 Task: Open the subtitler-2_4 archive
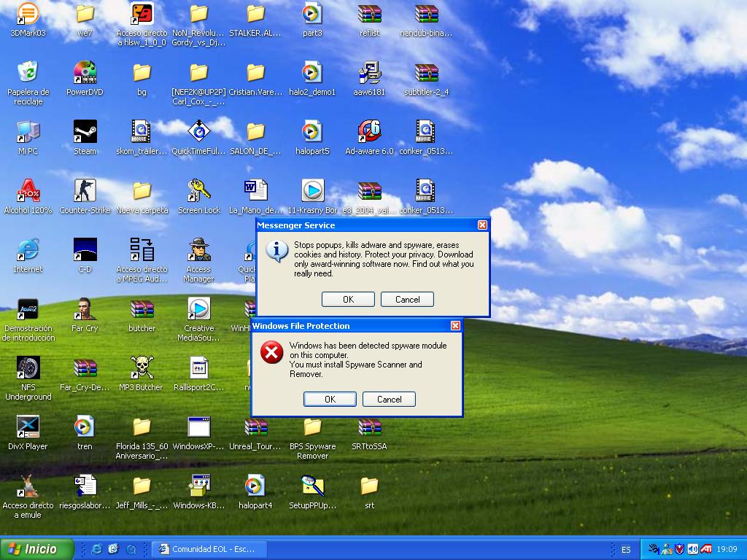[426, 72]
